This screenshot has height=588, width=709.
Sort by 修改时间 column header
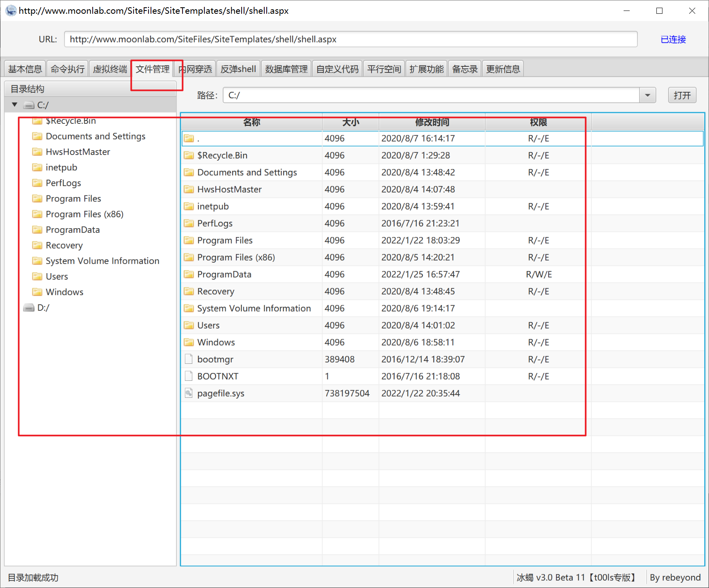(432, 122)
